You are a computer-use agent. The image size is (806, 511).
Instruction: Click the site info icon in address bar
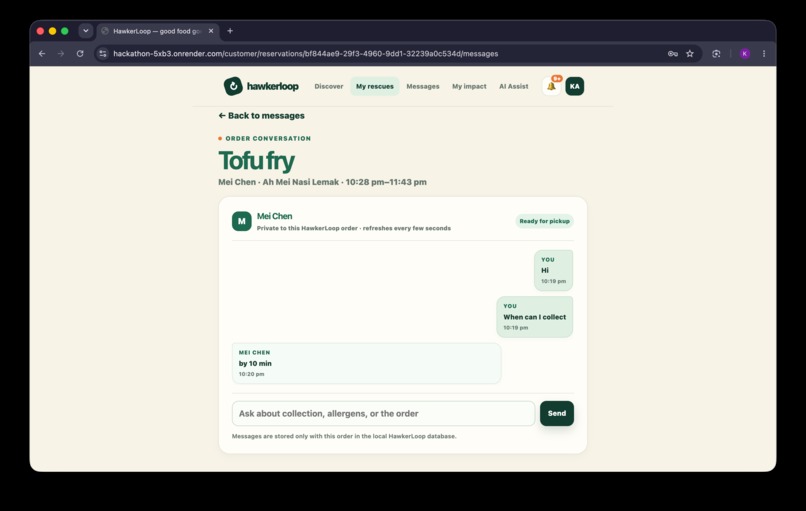coord(103,53)
